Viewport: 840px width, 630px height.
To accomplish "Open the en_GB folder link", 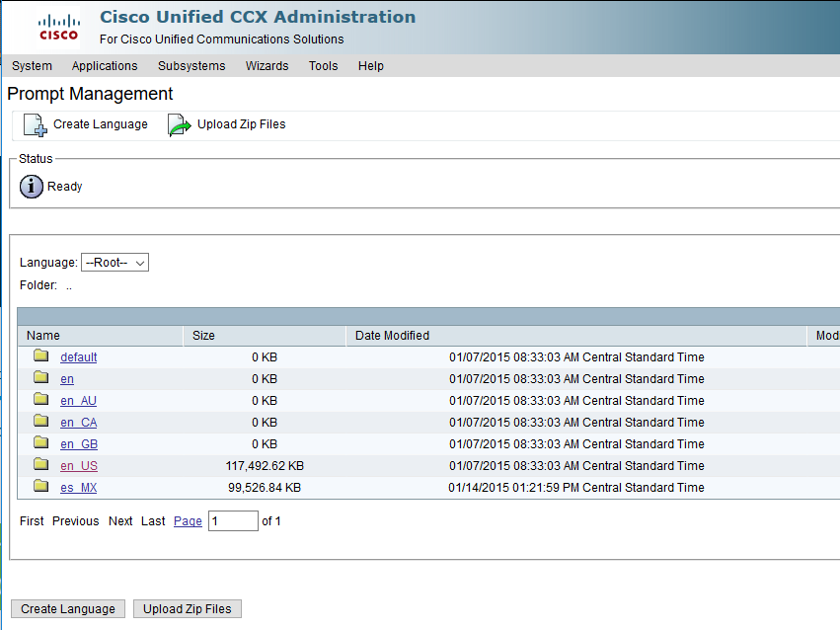I will tap(79, 444).
